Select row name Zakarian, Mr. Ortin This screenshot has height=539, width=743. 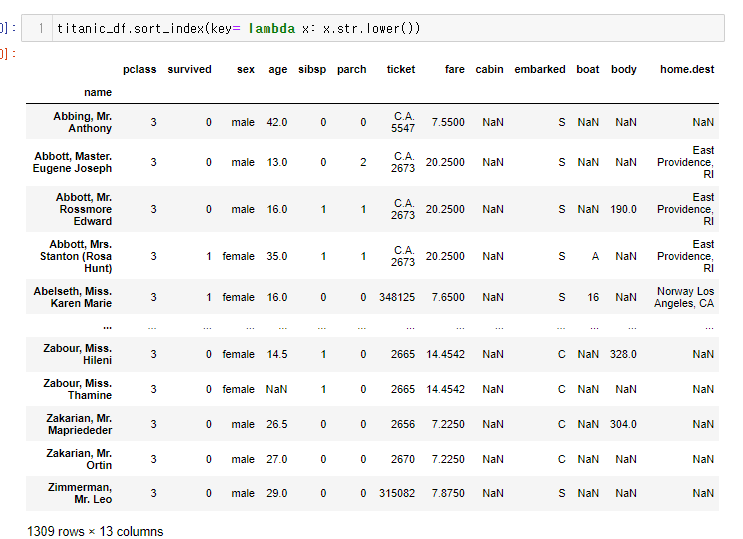pos(79,459)
